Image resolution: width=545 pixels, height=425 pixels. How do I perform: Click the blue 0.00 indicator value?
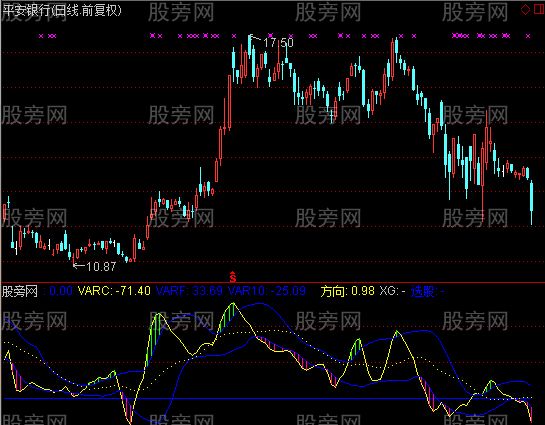click(x=61, y=291)
